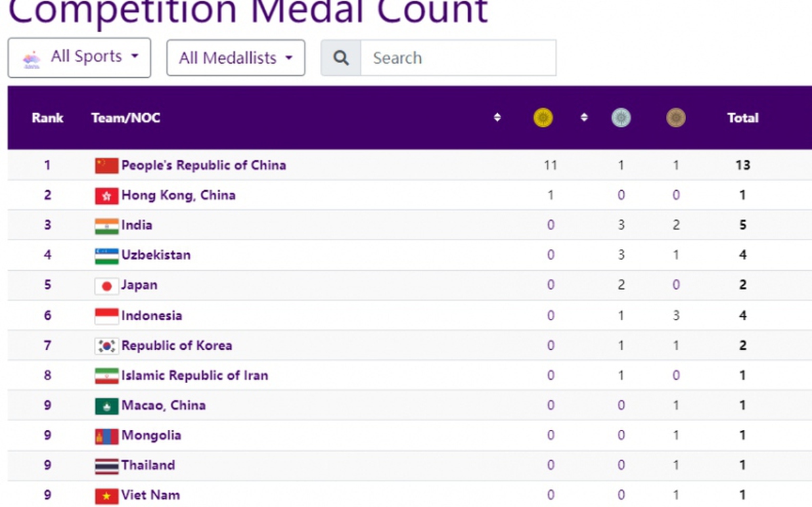Click the China flag icon
The height and width of the screenshot is (507, 812).
tap(106, 165)
